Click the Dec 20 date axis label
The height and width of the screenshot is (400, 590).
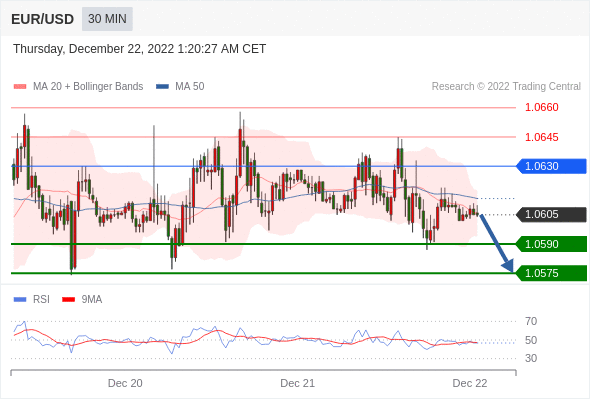click(125, 383)
